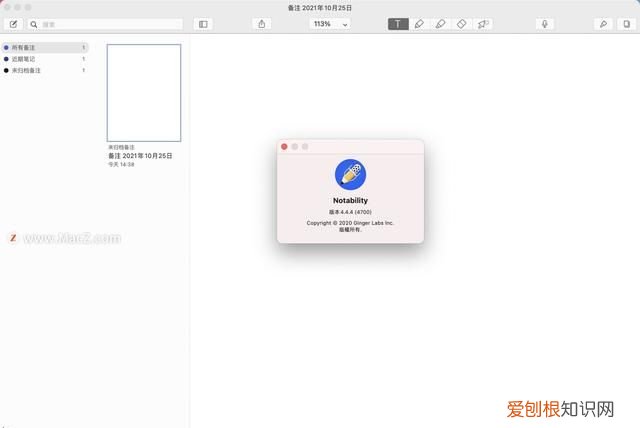Screen dimensions: 640x428
Task: Toggle the sidebar panel icon
Action: 203,24
